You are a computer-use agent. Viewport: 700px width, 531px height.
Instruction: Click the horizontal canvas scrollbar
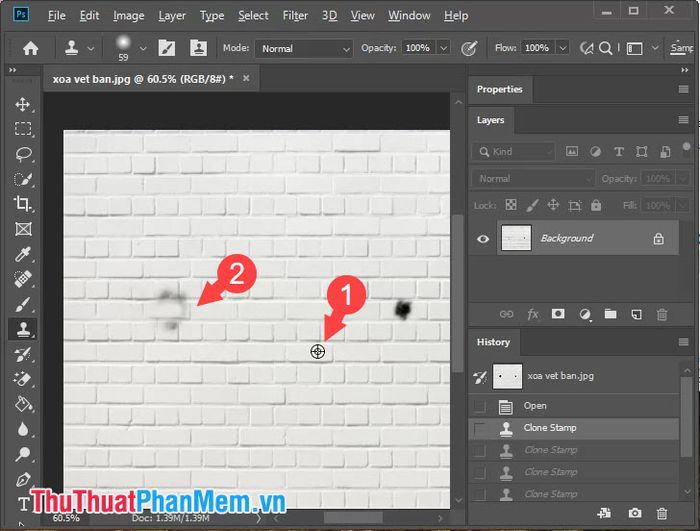point(353,518)
